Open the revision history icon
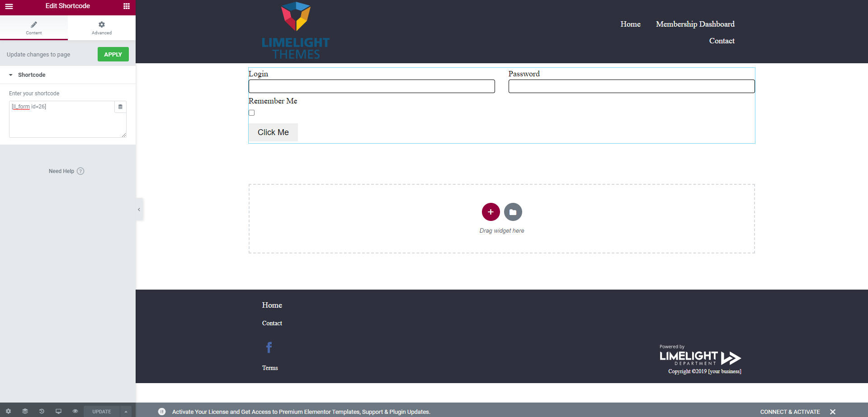This screenshot has width=868, height=417. click(x=42, y=411)
